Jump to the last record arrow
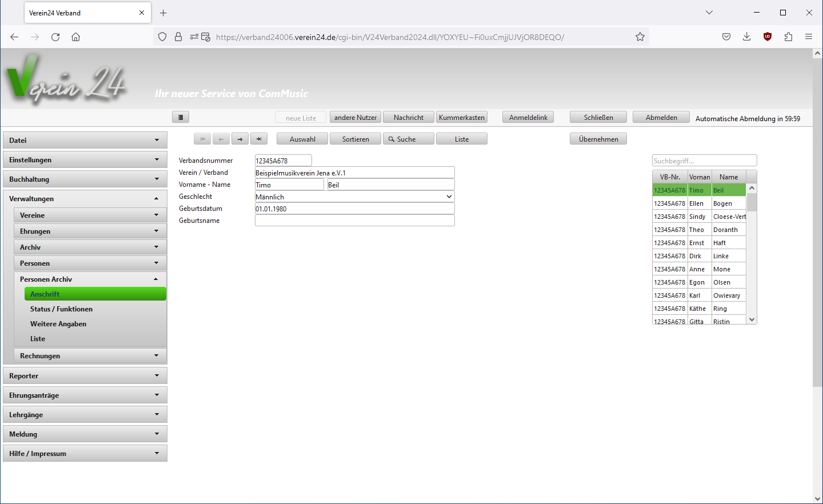This screenshot has width=823, height=504. click(259, 139)
